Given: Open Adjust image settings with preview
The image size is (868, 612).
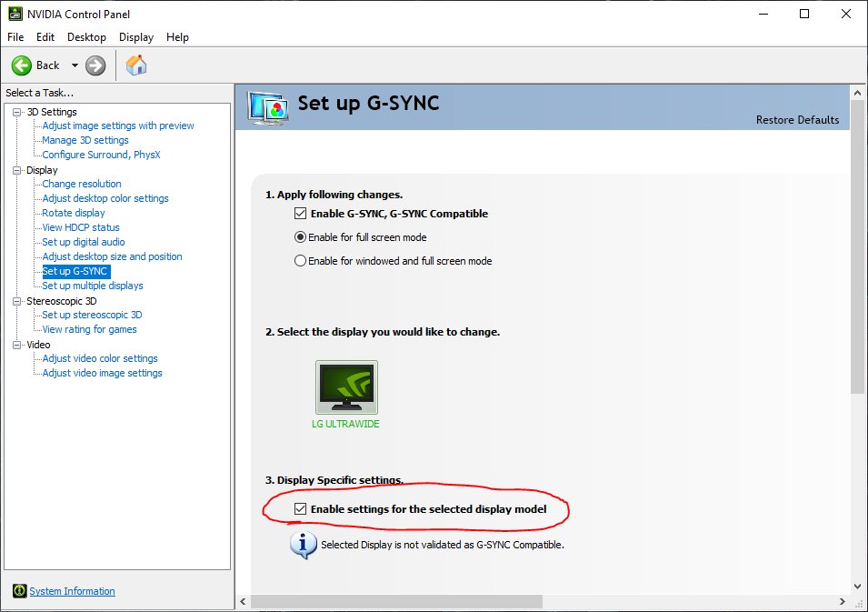Looking at the screenshot, I should click(118, 125).
